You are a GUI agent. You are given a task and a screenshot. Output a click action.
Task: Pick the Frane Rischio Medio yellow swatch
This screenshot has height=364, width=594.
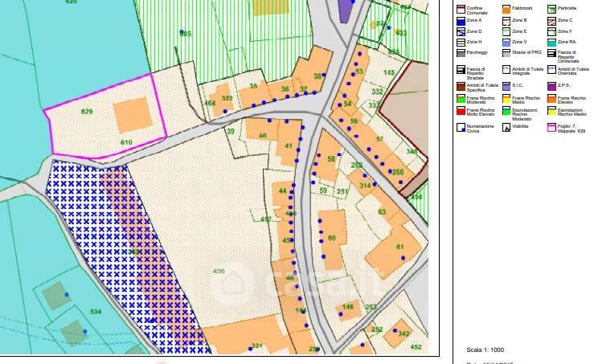(x=506, y=98)
